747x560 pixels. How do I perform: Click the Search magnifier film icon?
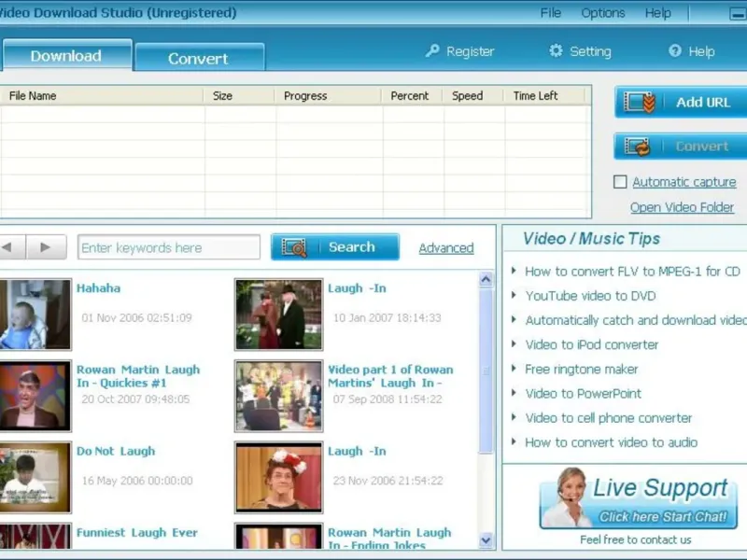(294, 247)
